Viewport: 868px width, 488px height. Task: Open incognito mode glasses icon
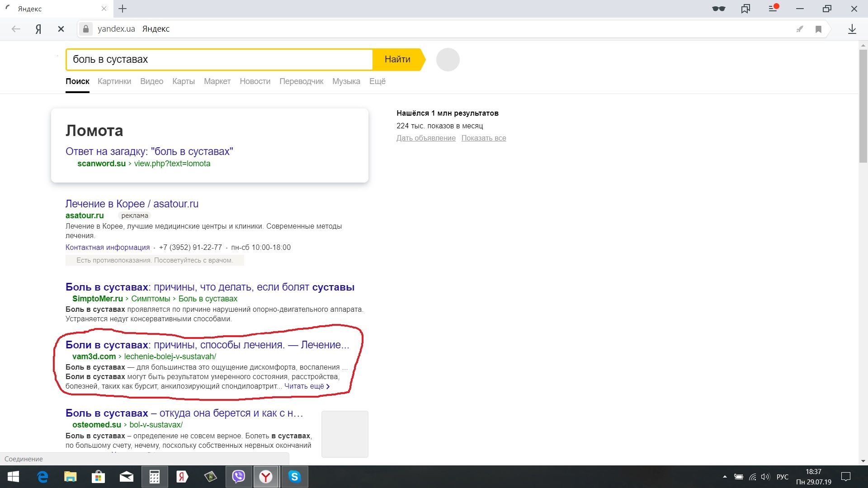718,9
